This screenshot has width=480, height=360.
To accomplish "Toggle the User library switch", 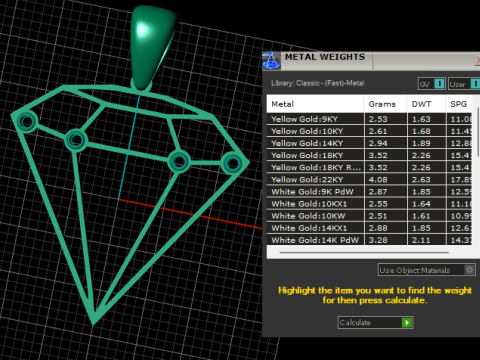I will (475, 84).
